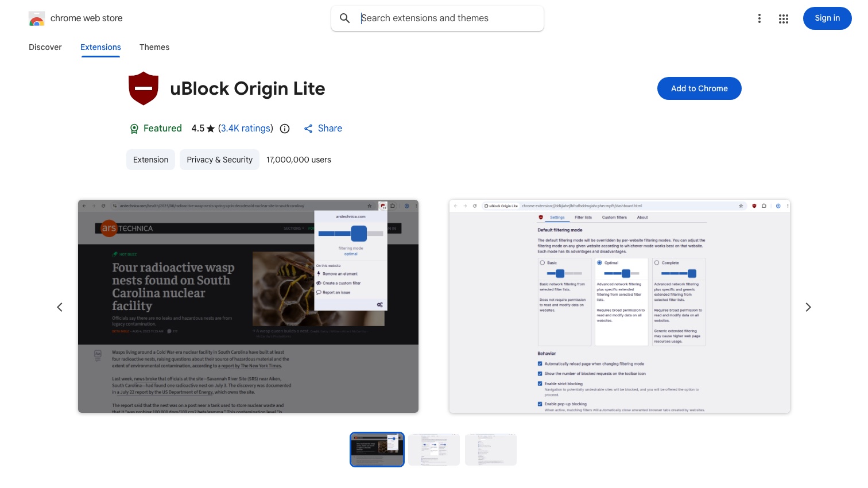Select the first carousel thumbnail
This screenshot has width=868, height=488.
coord(377,450)
